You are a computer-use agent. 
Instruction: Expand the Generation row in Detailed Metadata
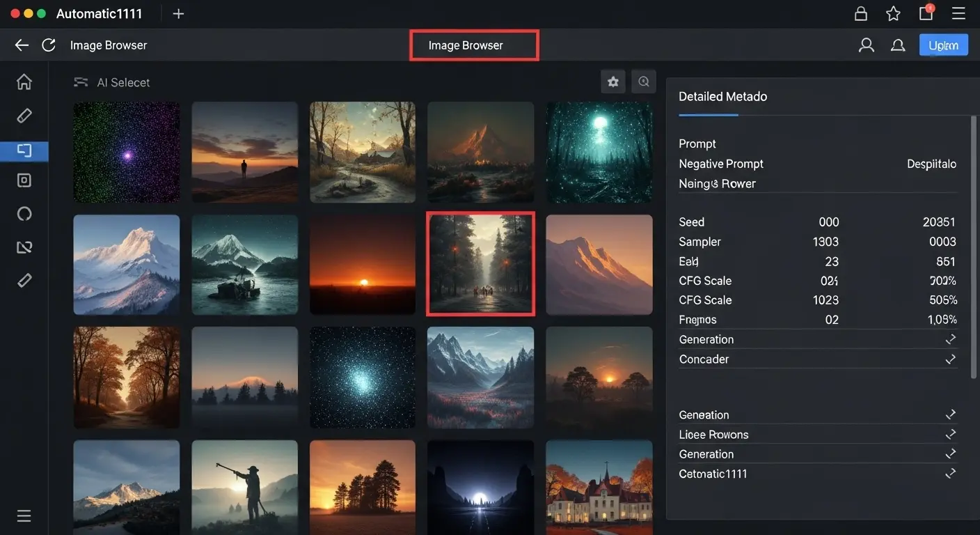[x=951, y=339]
